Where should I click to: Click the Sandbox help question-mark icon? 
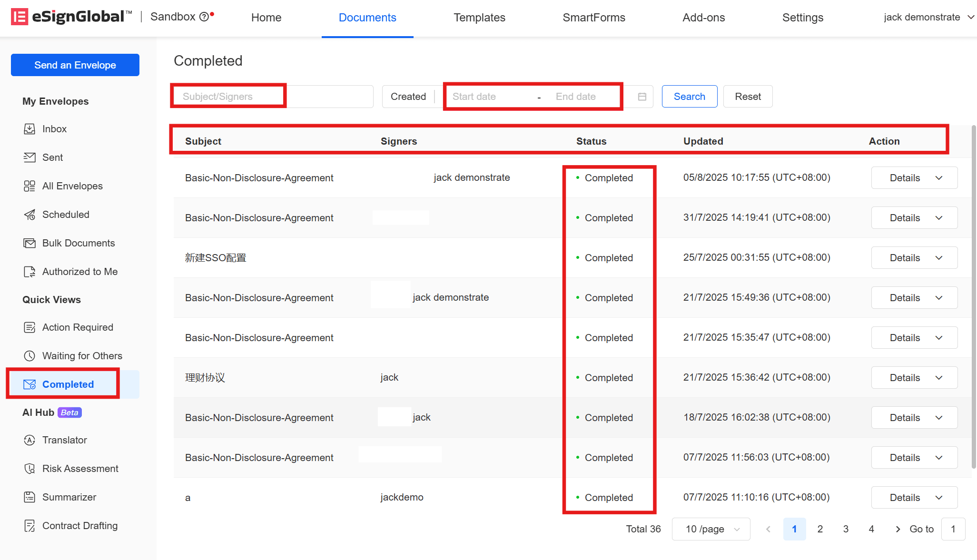click(x=204, y=17)
